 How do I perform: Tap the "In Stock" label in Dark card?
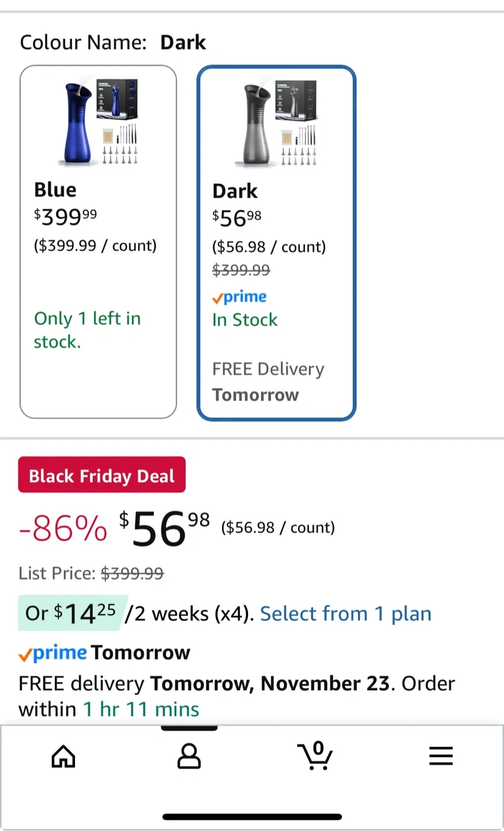pos(245,320)
